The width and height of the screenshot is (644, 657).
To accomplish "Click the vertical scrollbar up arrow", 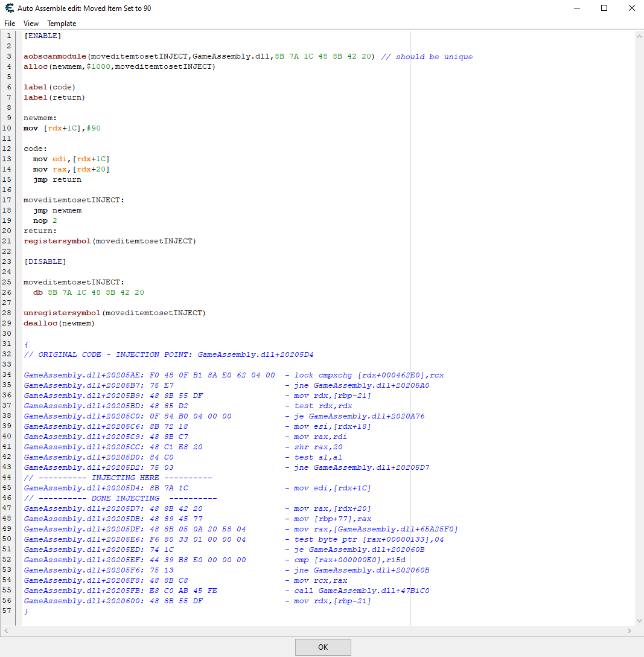I will click(639, 36).
